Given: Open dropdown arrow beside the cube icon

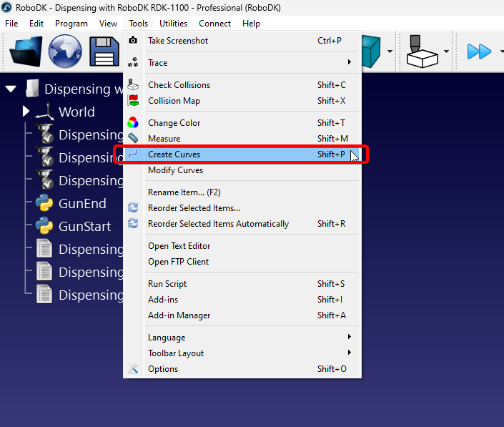Looking at the screenshot, I should coord(390,51).
